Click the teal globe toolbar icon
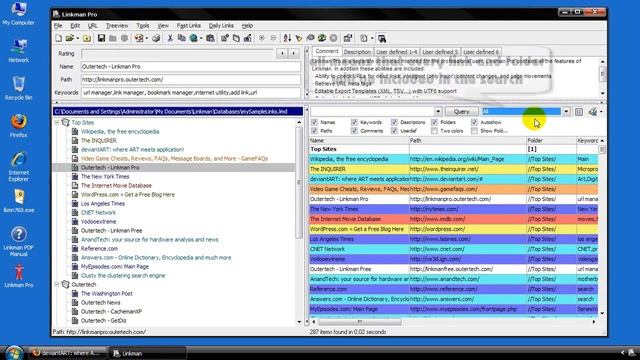The height and width of the screenshot is (360, 640). point(193,38)
